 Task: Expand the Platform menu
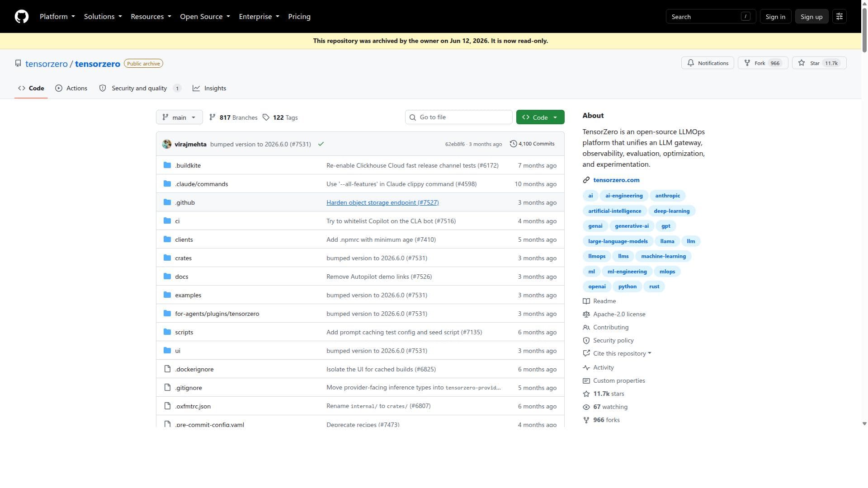(57, 17)
